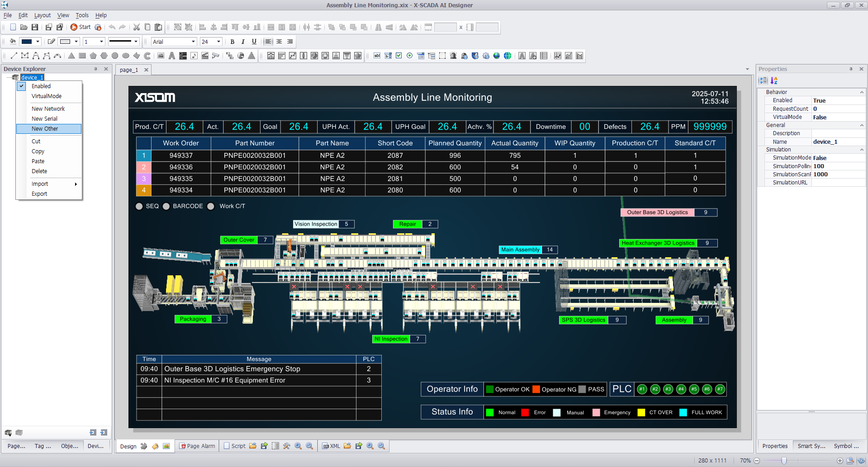Viewport: 868px width, 467px height.
Task: Choose New Other from context menu
Action: click(49, 129)
